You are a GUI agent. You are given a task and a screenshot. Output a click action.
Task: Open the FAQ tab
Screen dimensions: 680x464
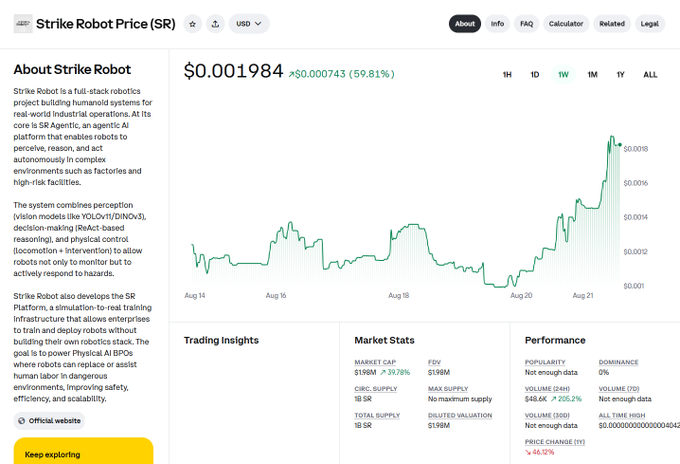pos(526,24)
